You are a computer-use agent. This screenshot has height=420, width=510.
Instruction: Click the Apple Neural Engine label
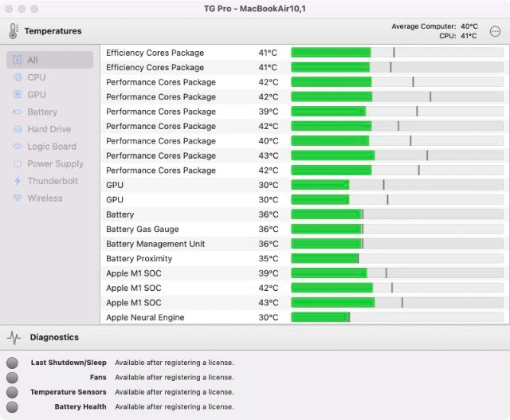point(145,317)
